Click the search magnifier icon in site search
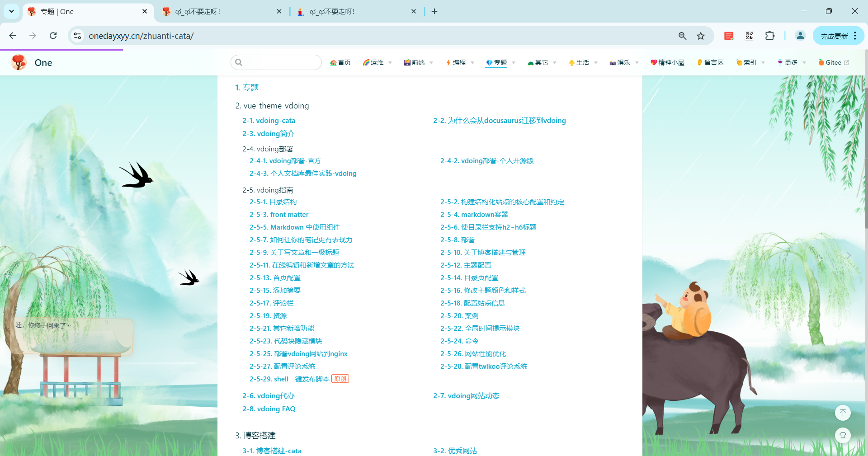Viewport: 868px width, 456px height. tap(239, 62)
